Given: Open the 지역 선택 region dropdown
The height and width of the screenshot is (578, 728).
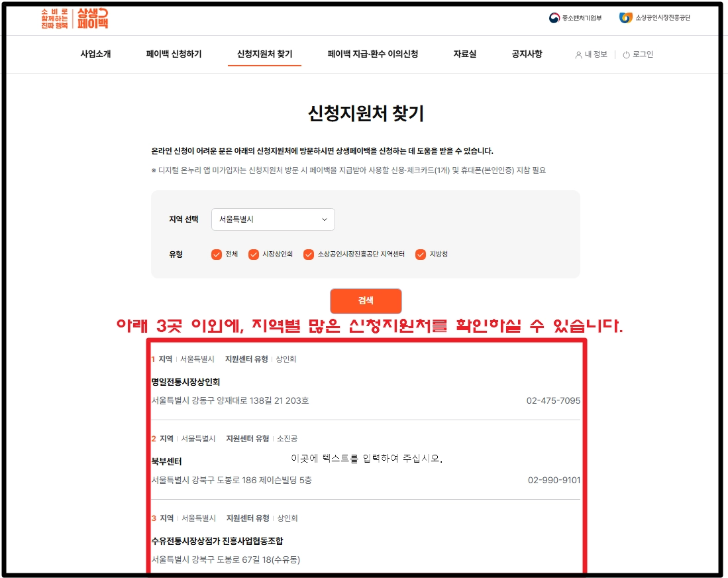Looking at the screenshot, I should pyautogui.click(x=273, y=219).
